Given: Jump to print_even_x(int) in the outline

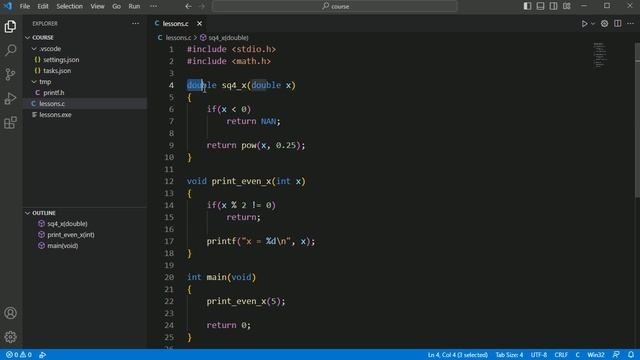Looking at the screenshot, I should pyautogui.click(x=71, y=235).
